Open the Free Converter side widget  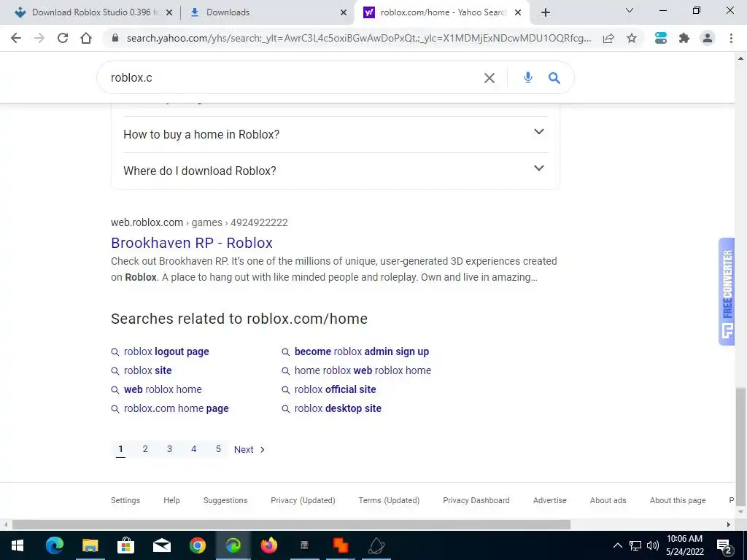click(x=727, y=292)
